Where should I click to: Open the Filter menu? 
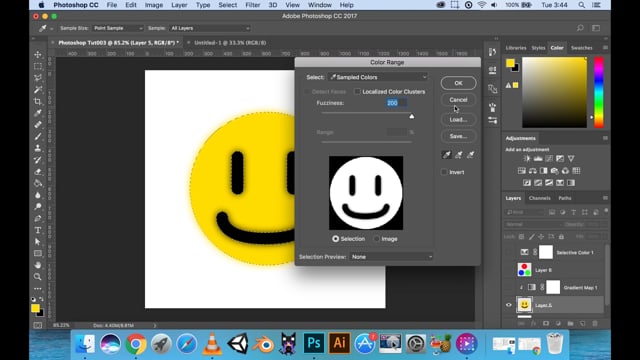pyautogui.click(x=253, y=5)
